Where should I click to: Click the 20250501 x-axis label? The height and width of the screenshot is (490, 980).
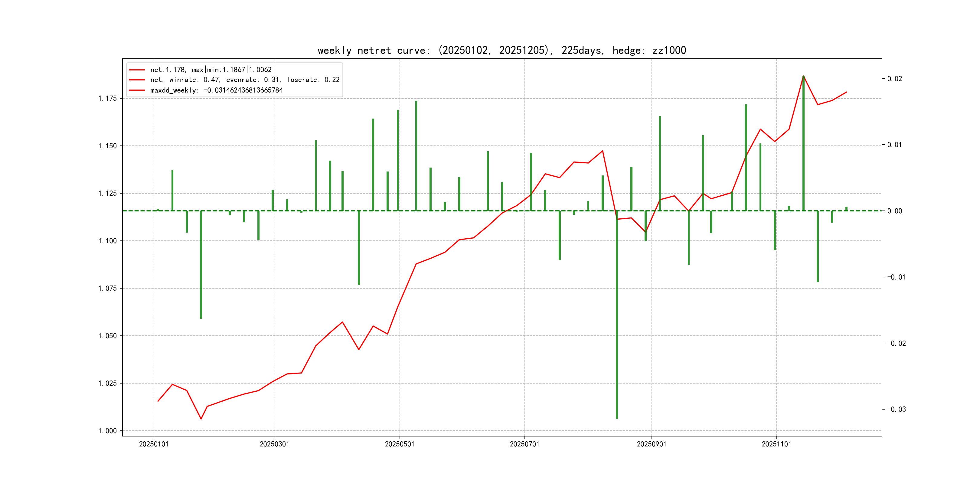coord(400,444)
